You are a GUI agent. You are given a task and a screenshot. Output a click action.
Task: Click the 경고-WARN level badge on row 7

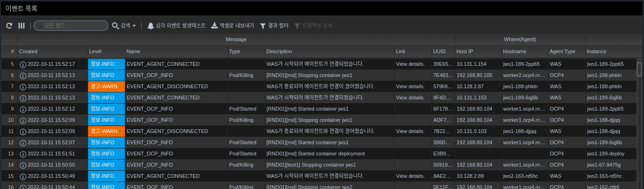click(106, 86)
